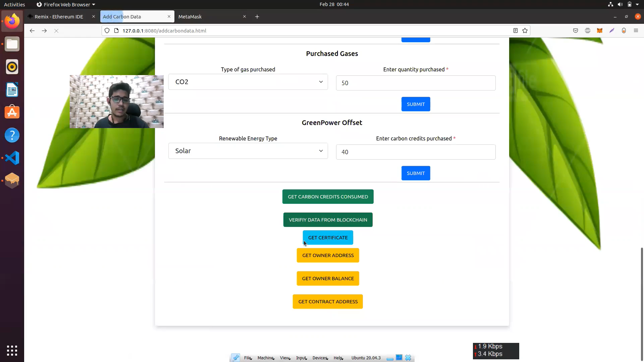Submit the GreenPower Offset form

416,173
